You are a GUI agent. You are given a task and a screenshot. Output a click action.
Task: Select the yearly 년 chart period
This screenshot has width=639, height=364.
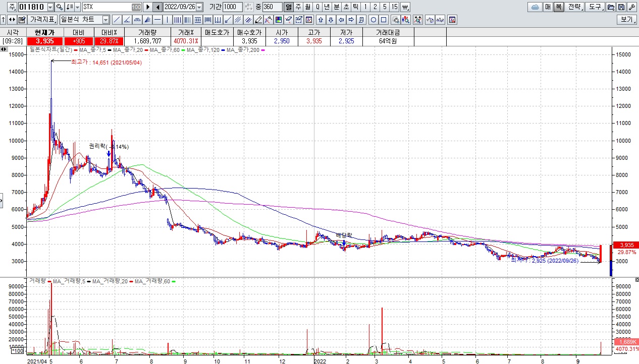coord(327,7)
